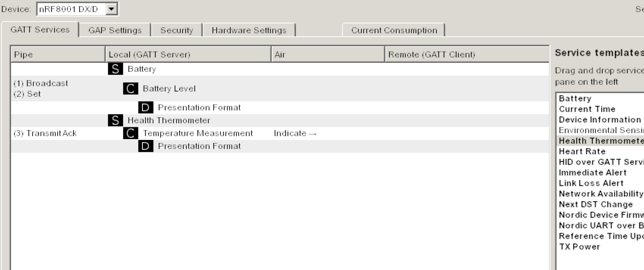Select Heart Rate in service templates
The image size is (644, 270).
tap(582, 152)
